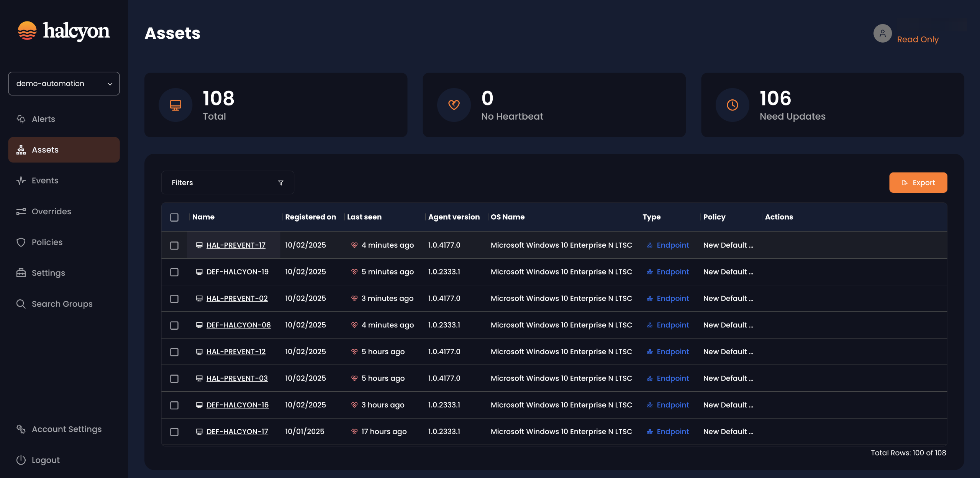Open the DEF-HALCYON-19 asset link

click(238, 271)
